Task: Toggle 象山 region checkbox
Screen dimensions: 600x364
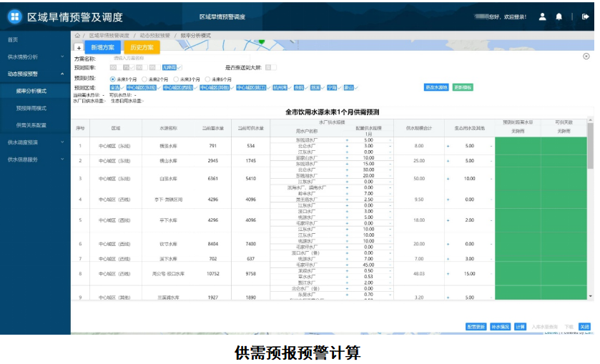Action: 351,88
